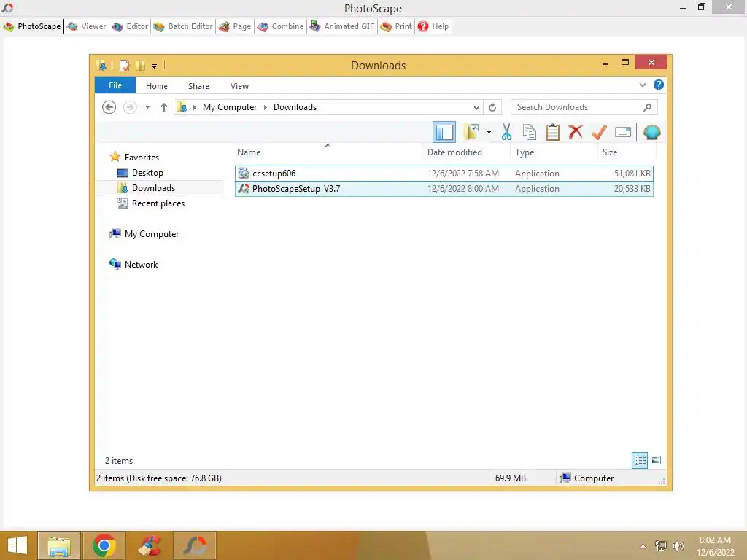Viewport: 747px width, 560px height.
Task: Click the orange checkmark toolbar icon
Action: [599, 132]
